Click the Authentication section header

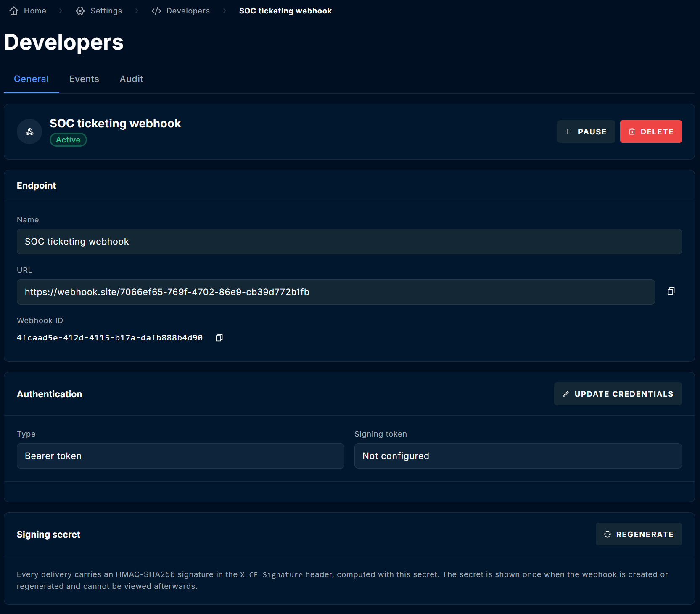(x=50, y=394)
